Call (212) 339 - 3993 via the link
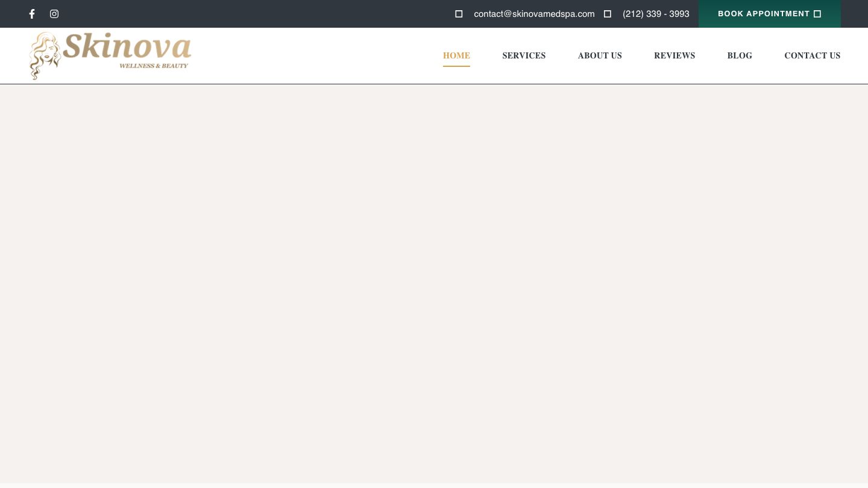868x488 pixels. [656, 14]
